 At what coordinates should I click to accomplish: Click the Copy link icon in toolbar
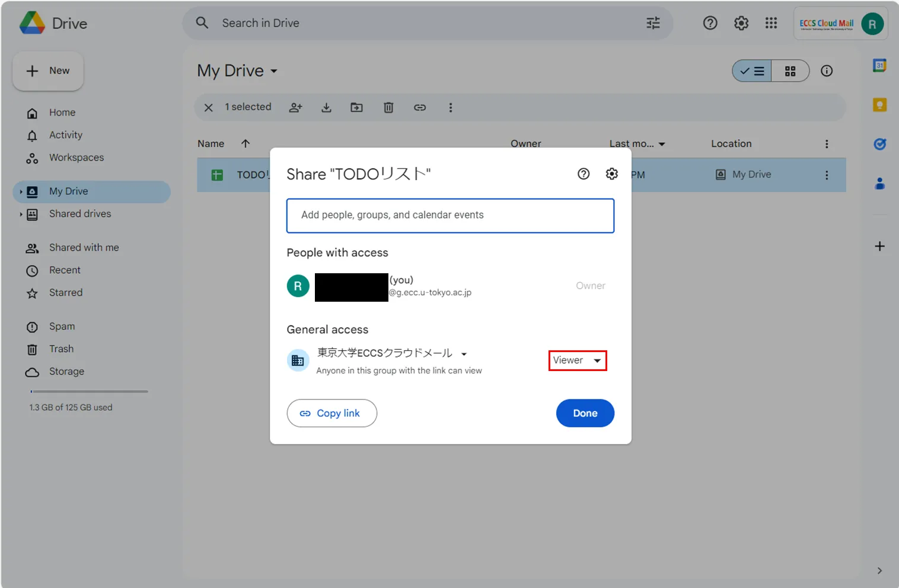[x=420, y=107]
